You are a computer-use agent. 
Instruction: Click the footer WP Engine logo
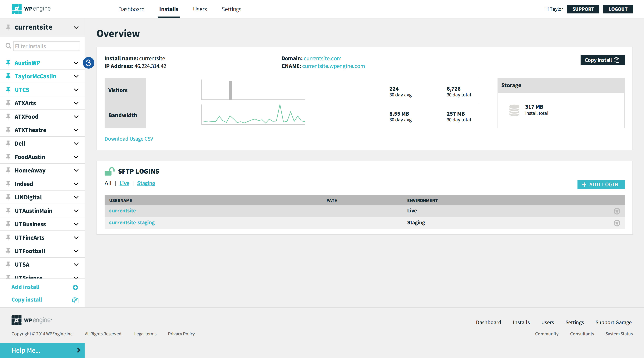(x=32, y=320)
